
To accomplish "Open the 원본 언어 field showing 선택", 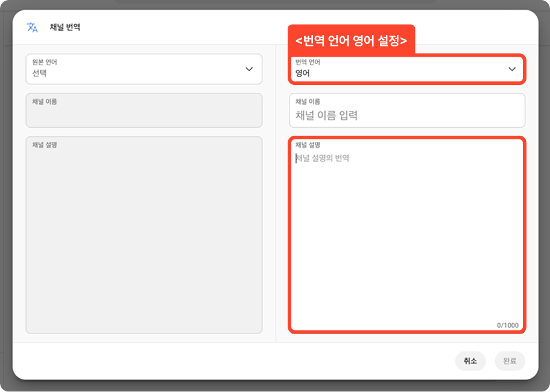I will 144,69.
